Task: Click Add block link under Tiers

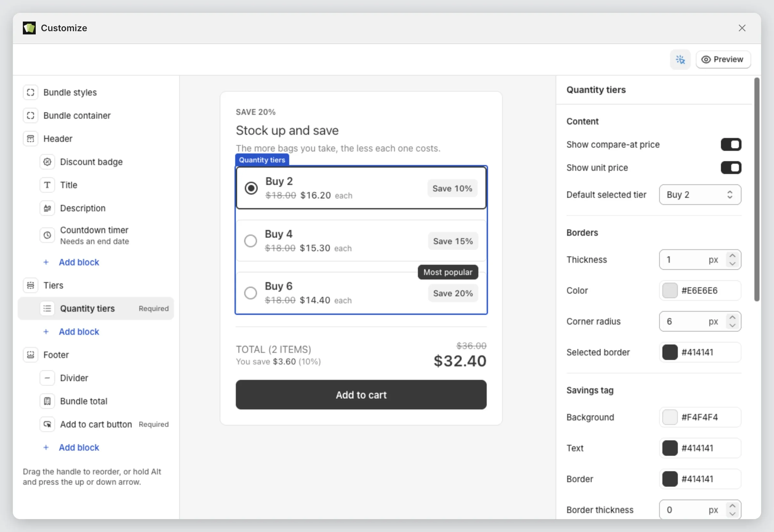Action: click(79, 332)
